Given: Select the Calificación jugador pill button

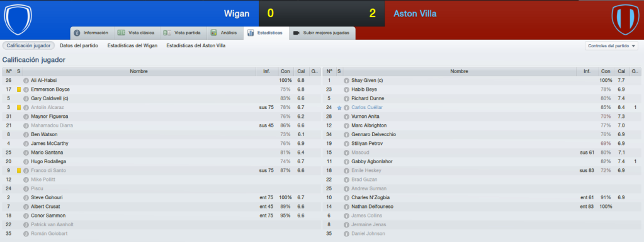Looking at the screenshot, I should click(x=28, y=45).
